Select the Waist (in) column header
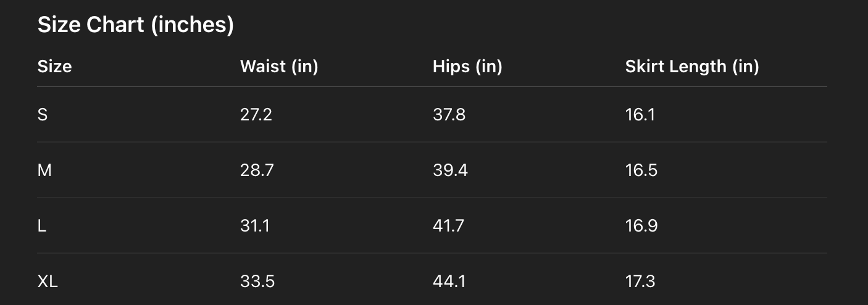This screenshot has height=305, width=868. click(x=278, y=66)
